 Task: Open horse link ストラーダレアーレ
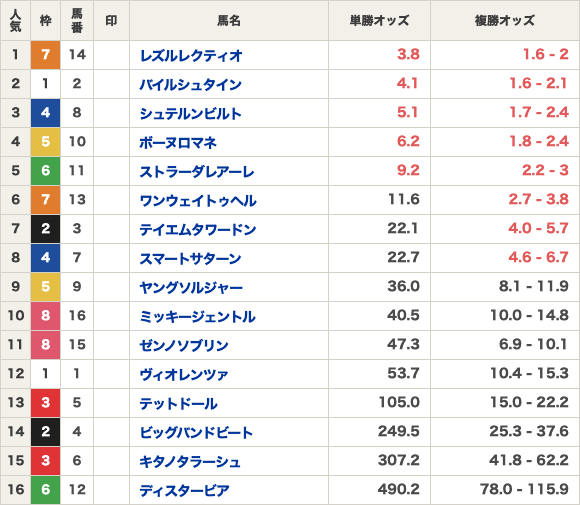(197, 171)
